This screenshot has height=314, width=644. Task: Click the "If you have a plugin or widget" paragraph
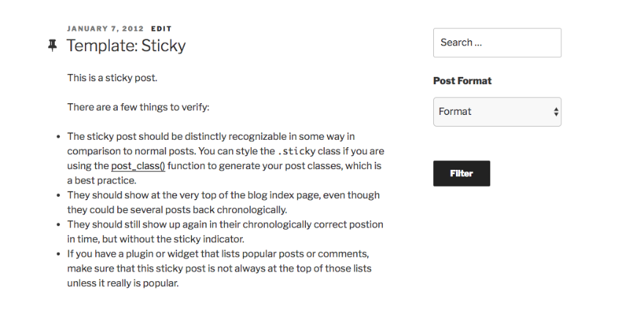(x=219, y=269)
